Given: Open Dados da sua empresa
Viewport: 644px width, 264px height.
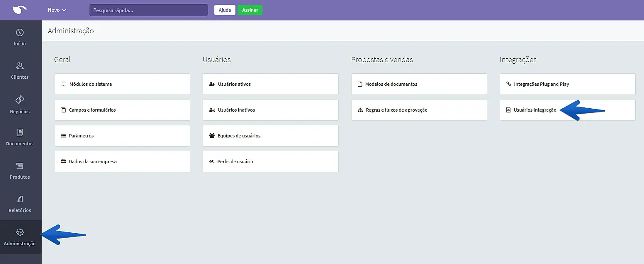Looking at the screenshot, I should (122, 162).
